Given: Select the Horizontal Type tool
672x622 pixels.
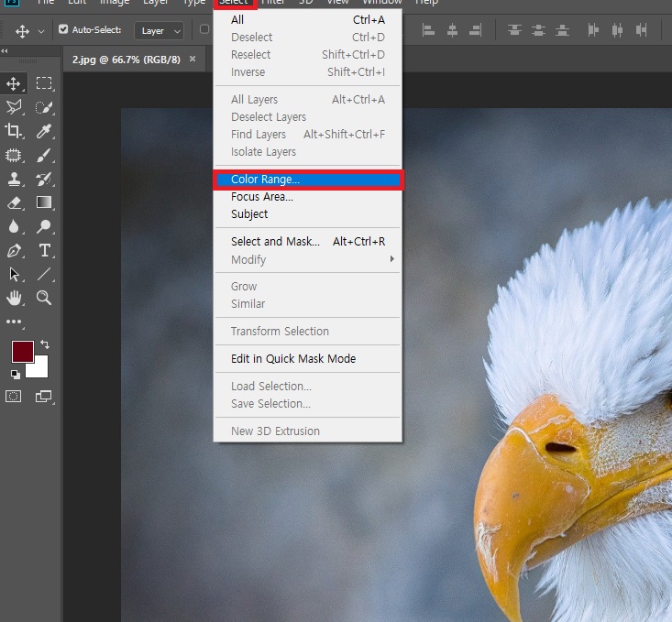Looking at the screenshot, I should click(x=44, y=250).
